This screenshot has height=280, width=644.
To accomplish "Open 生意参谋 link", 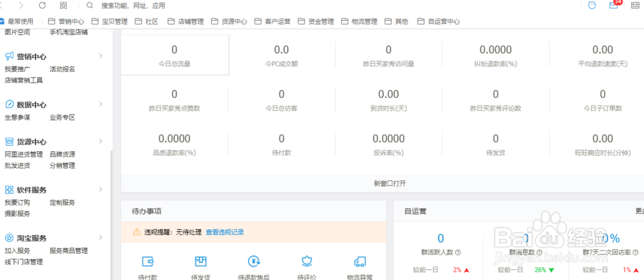I will [17, 117].
